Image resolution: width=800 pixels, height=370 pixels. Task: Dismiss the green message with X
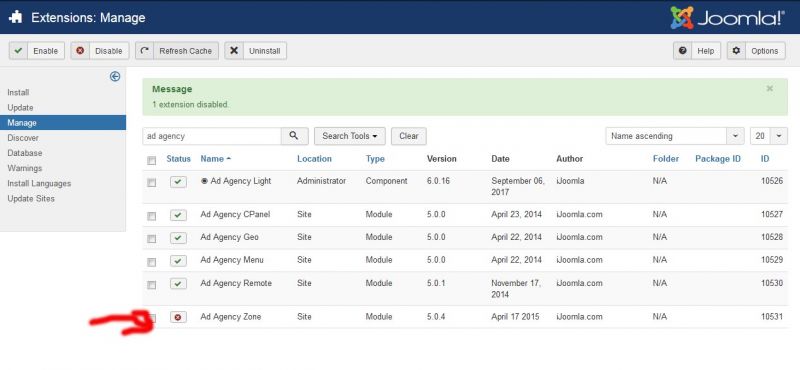(769, 89)
